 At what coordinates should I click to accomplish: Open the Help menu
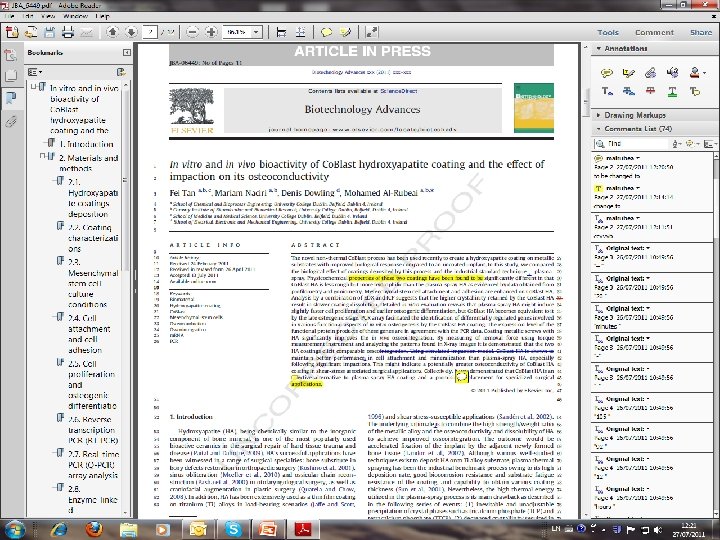tap(102, 16)
